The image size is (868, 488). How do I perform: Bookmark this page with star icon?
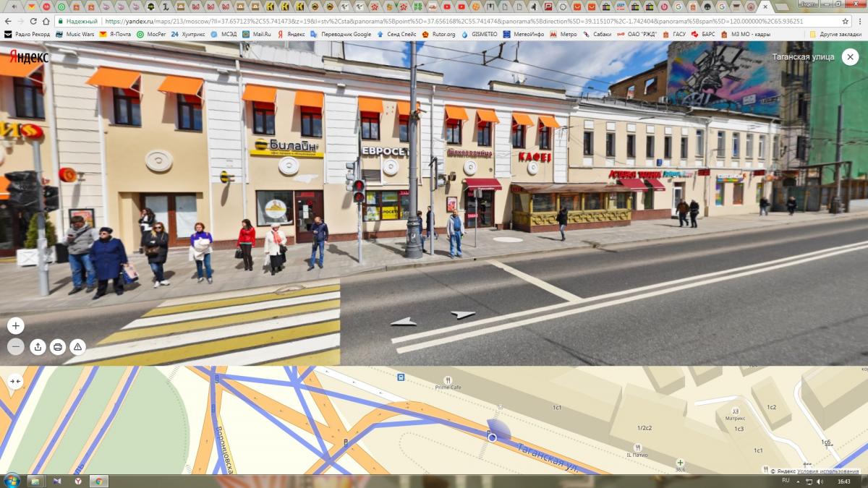846,22
